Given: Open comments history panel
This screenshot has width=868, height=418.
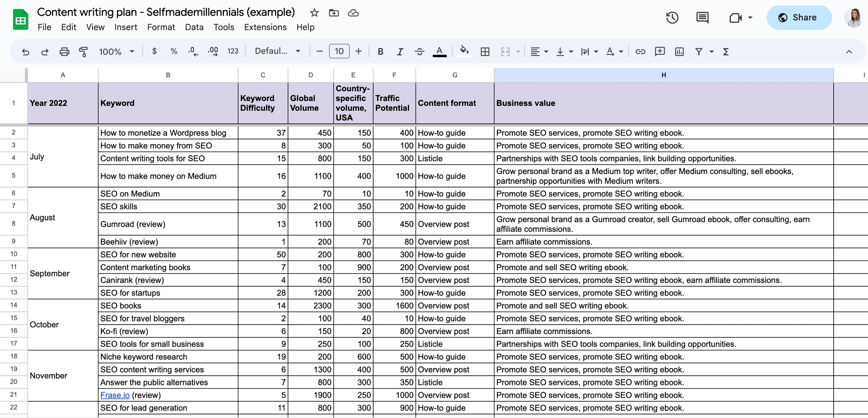Looking at the screenshot, I should (702, 17).
